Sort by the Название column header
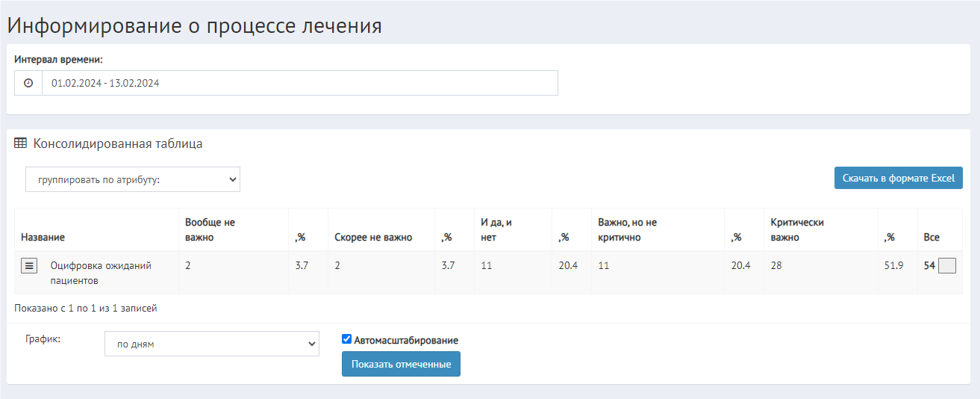Image resolution: width=980 pixels, height=399 pixels. [43, 238]
